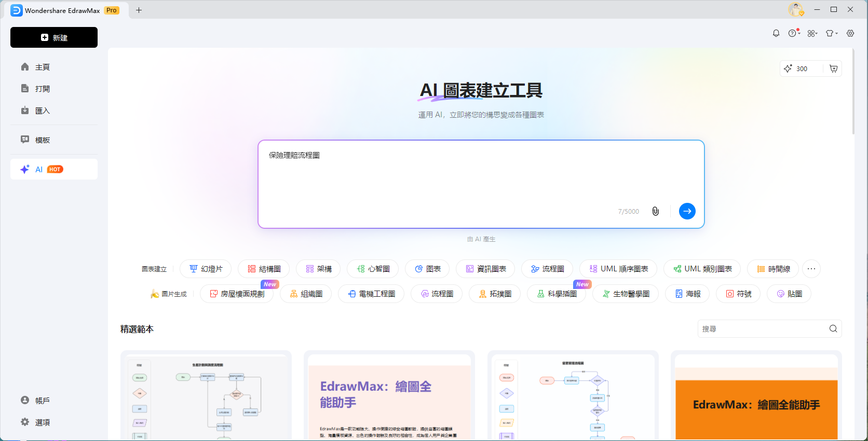Go to 模板 templates section

(54, 140)
